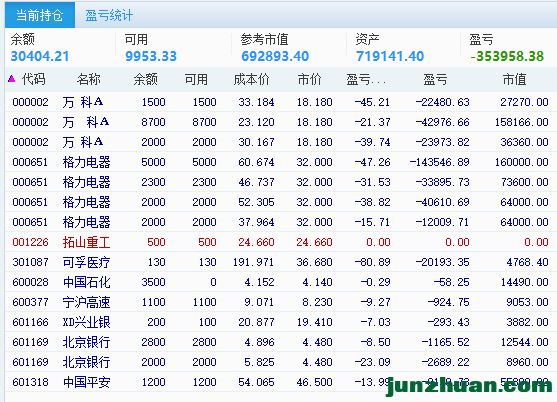Click the total 盈亏 value -353958.38

click(507, 56)
